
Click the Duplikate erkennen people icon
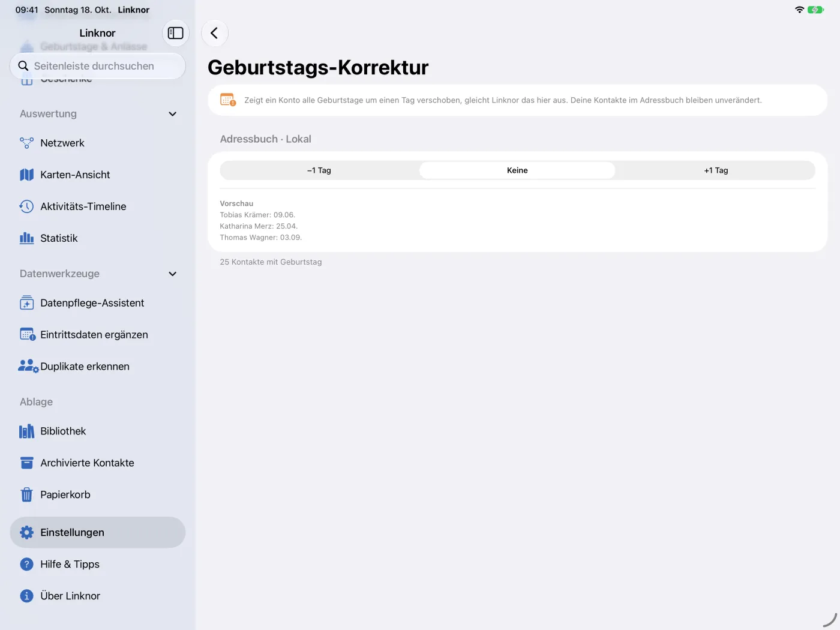(x=28, y=367)
